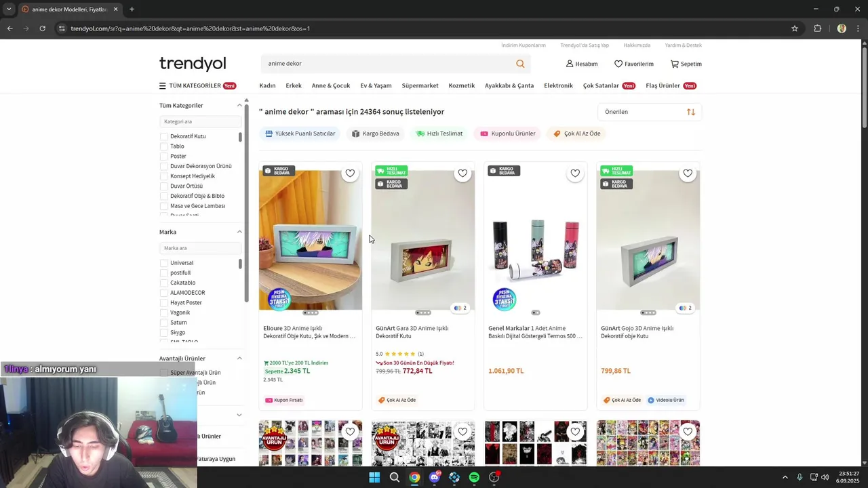Screen dimensions: 868x488
Task: Check Duvar Dekorasyon Ürünü category
Action: [163, 166]
